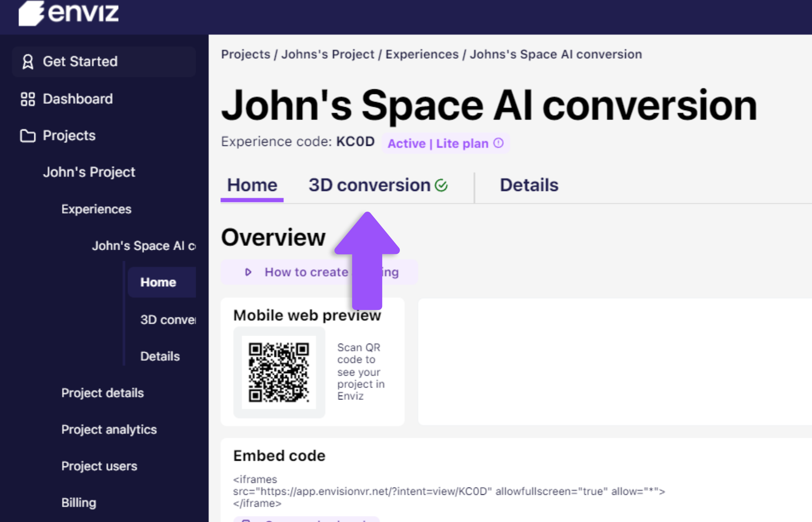Image resolution: width=812 pixels, height=522 pixels.
Task: Open Billing in sidebar
Action: (x=79, y=502)
